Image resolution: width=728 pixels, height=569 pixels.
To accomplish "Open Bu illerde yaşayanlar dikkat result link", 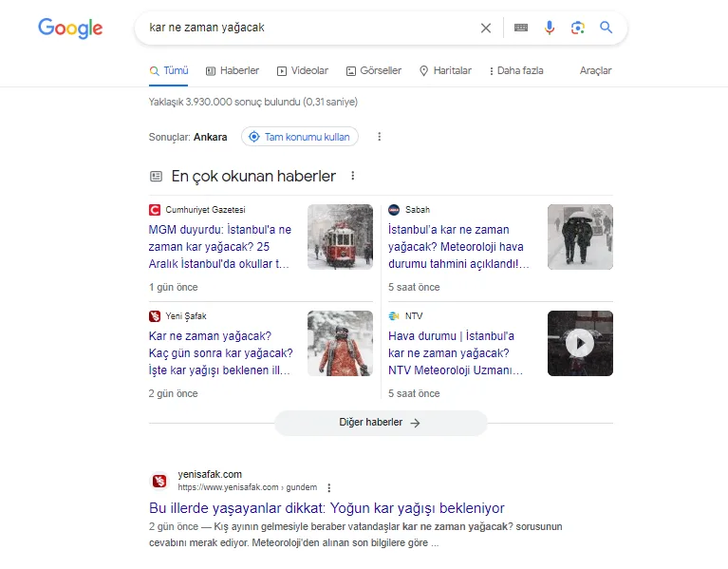I will [x=327, y=508].
